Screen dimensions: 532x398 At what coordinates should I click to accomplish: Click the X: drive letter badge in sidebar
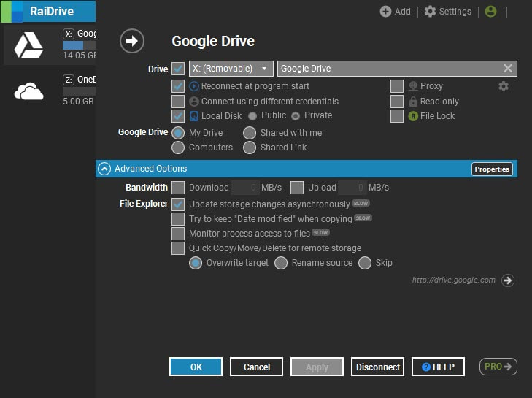coord(69,34)
